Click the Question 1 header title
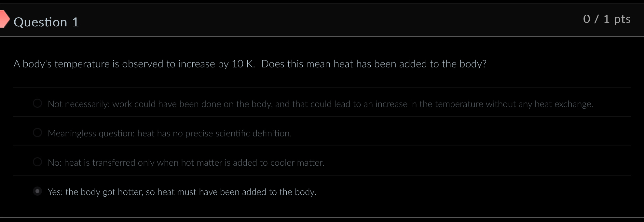The height and width of the screenshot is (222, 644). point(47,22)
